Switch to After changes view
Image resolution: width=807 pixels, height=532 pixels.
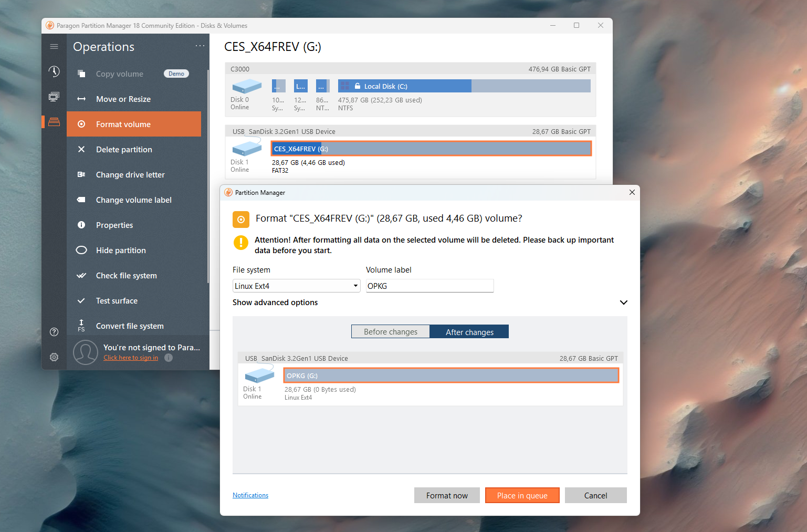pos(469,331)
